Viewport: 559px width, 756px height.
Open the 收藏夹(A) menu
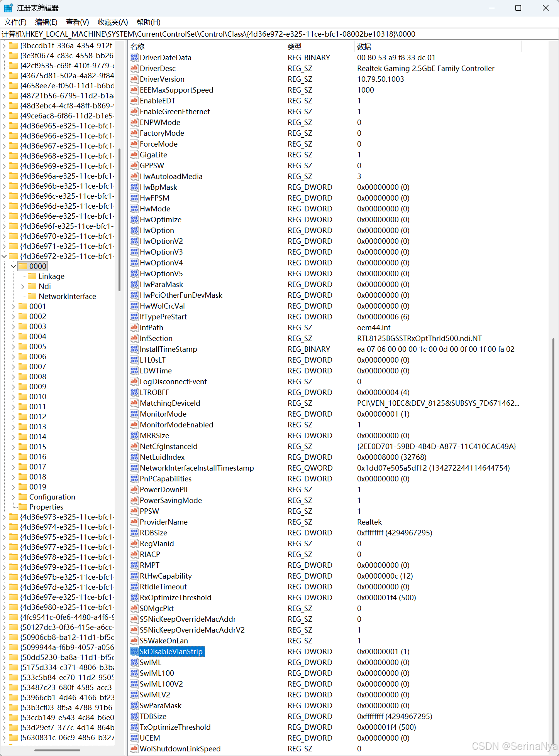click(113, 22)
